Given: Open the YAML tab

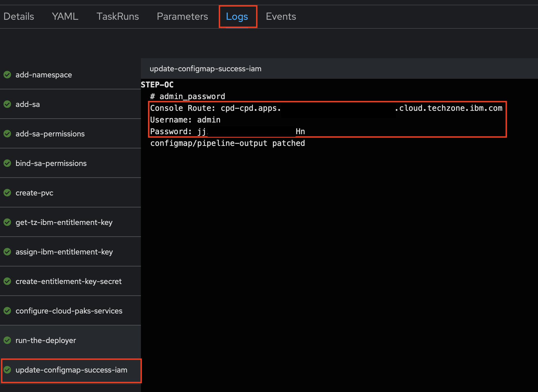Looking at the screenshot, I should (x=65, y=16).
